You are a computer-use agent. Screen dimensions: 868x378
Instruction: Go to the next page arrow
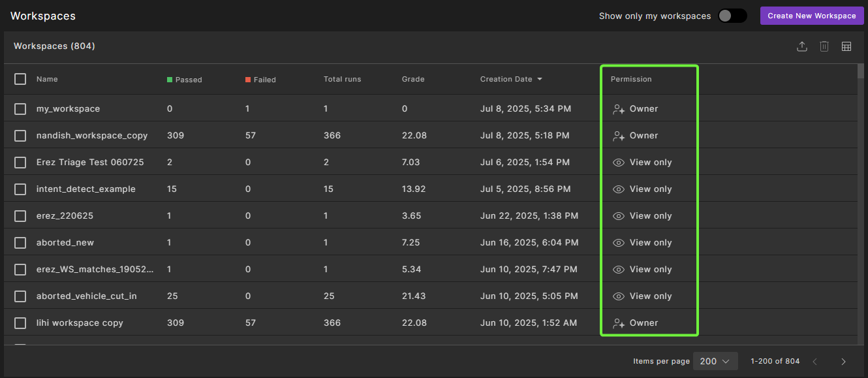point(843,362)
